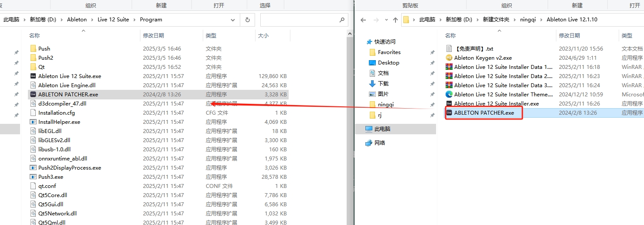This screenshot has height=225, width=644.
Task: Go back in right Explorer window
Action: pos(363,20)
